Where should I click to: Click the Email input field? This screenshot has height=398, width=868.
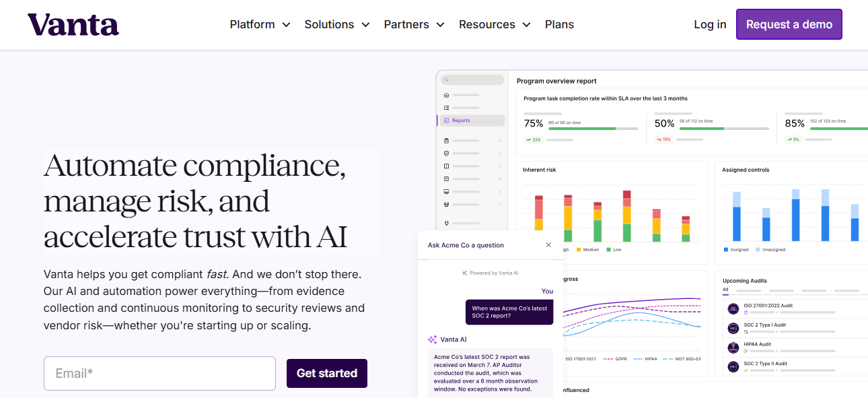[159, 373]
